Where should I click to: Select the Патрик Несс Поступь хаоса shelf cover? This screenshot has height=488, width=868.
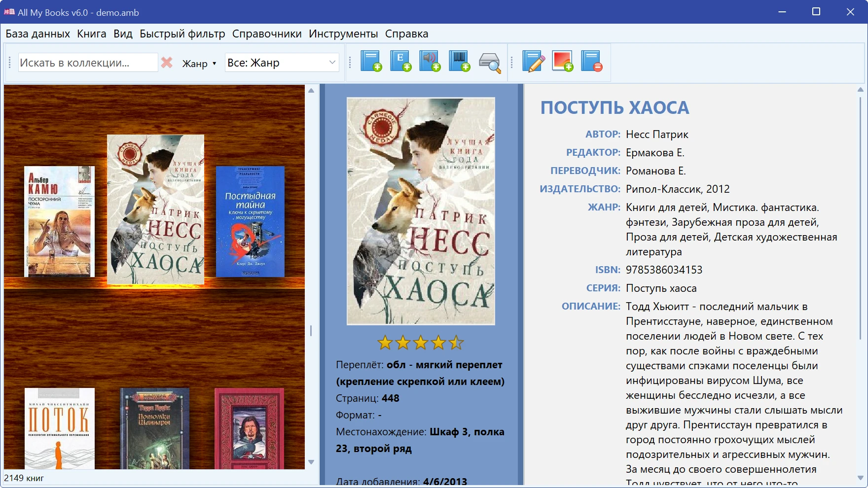coord(155,209)
